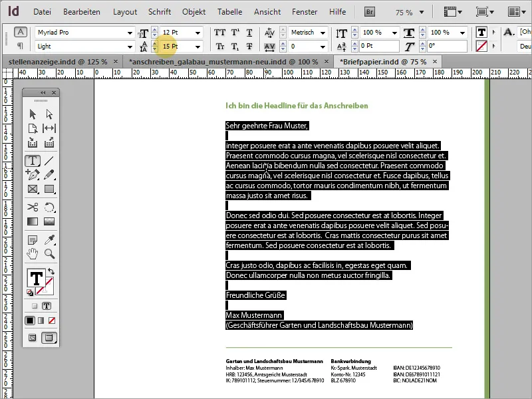The height and width of the screenshot is (399, 532).
Task: Pick the Line tool
Action: pyautogui.click(x=49, y=160)
